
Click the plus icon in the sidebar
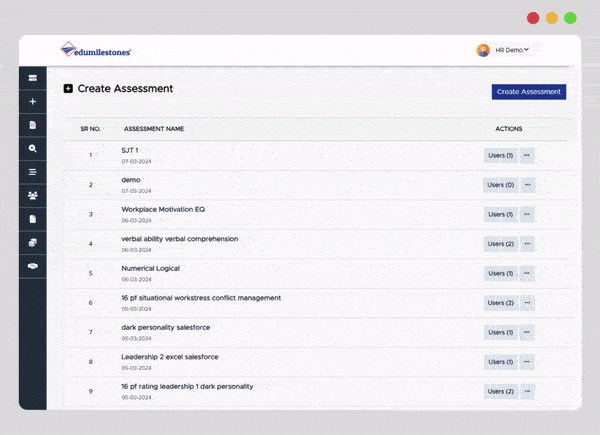click(x=32, y=101)
